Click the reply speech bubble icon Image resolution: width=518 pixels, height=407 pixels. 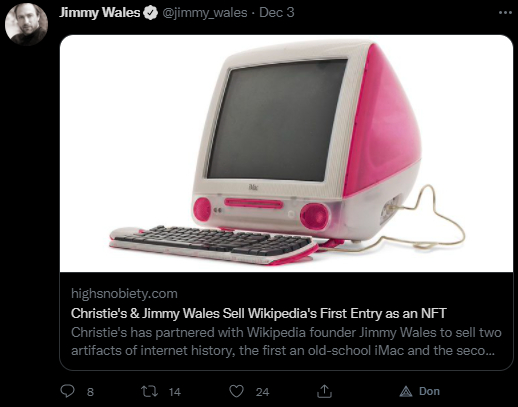[x=67, y=391]
